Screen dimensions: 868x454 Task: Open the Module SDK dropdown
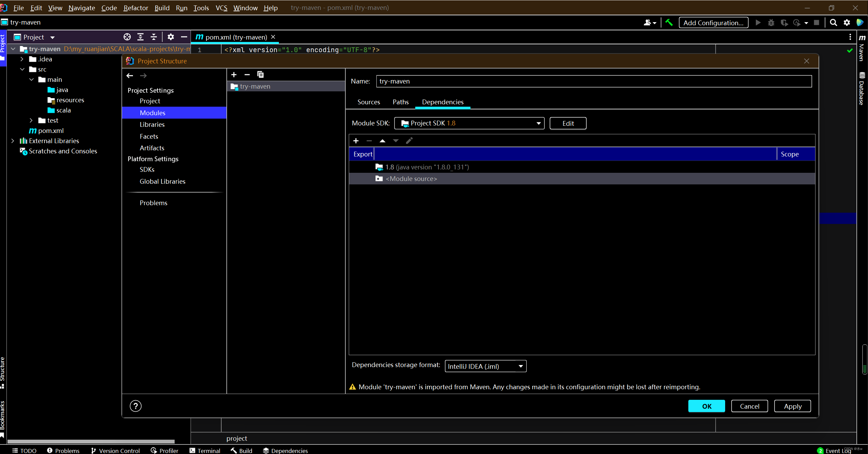tap(469, 123)
